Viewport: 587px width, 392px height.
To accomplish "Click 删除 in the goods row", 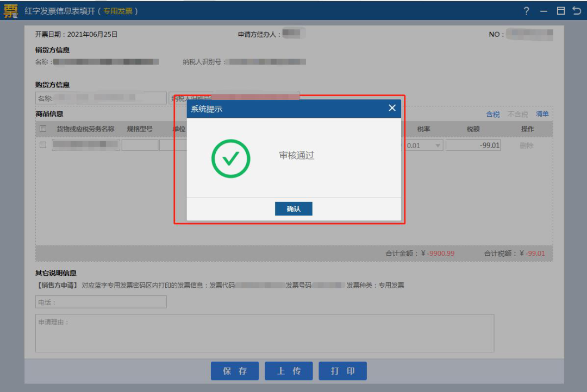I will (x=526, y=146).
